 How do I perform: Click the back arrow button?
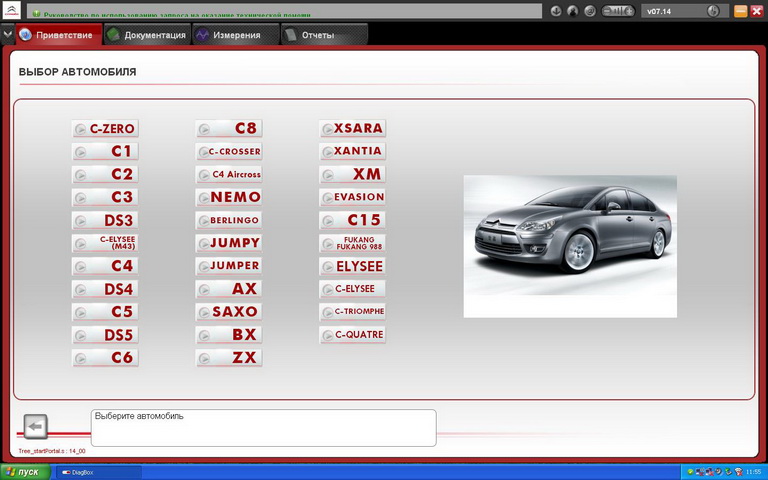[x=36, y=427]
